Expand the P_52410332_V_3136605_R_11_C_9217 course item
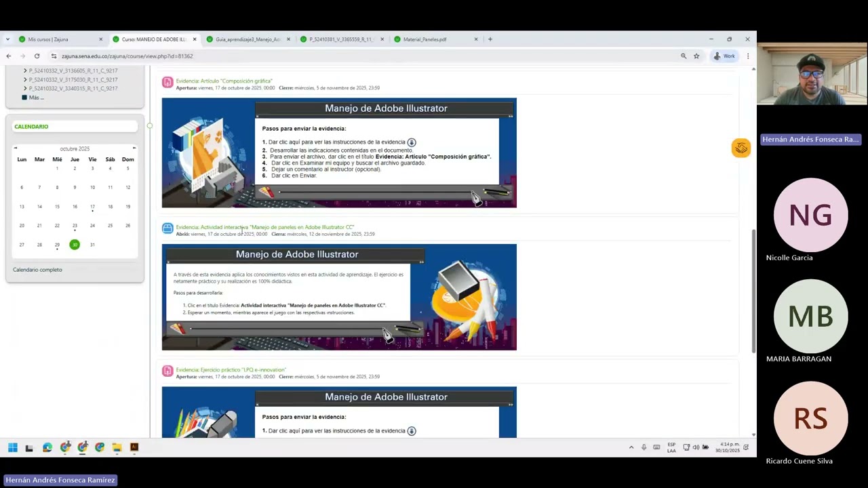 click(x=25, y=70)
